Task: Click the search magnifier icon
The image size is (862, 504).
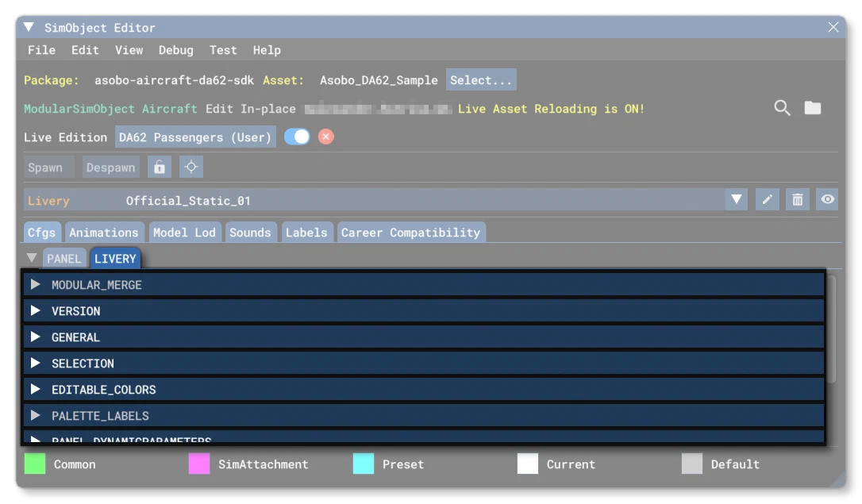Action: click(x=782, y=108)
